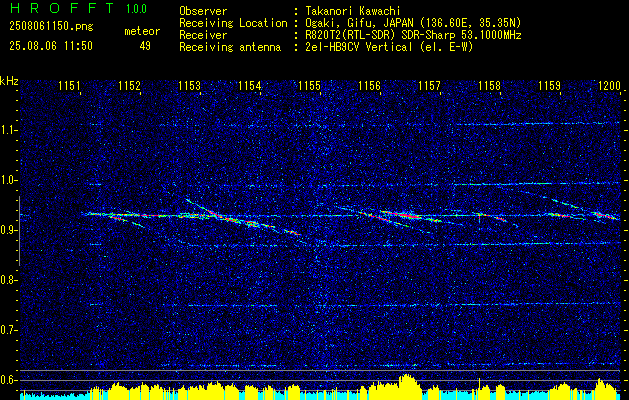
Task: Click the Receiving antenna label
Action: pos(230,47)
